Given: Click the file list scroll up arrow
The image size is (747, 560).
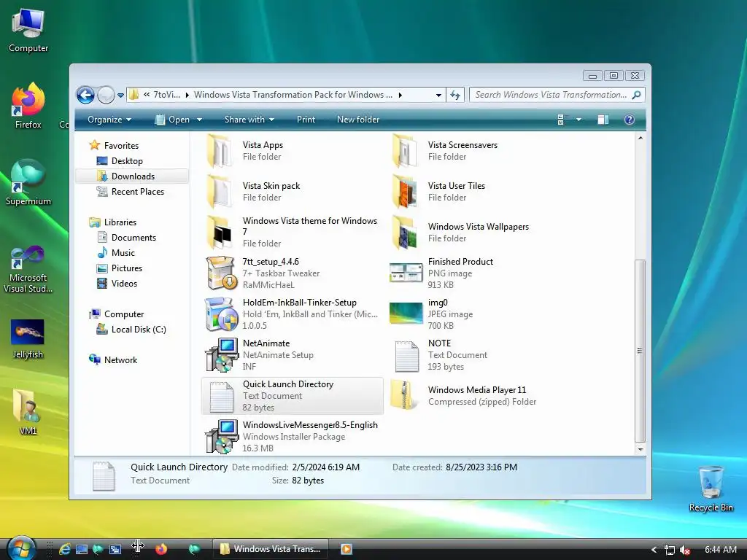Looking at the screenshot, I should (640, 138).
